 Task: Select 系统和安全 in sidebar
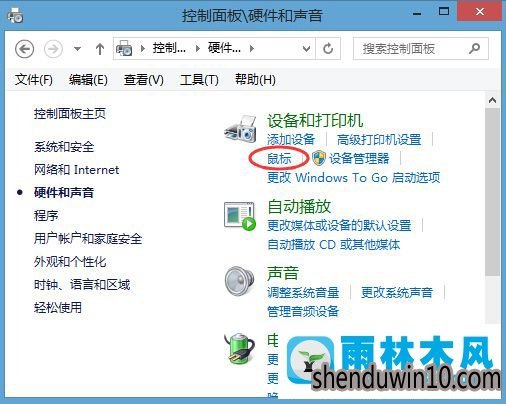pyautogui.click(x=64, y=147)
